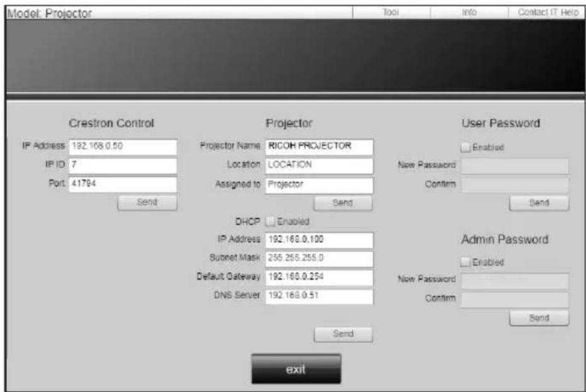Click the DNS Server field
The width and height of the screenshot is (586, 392).
coord(319,296)
